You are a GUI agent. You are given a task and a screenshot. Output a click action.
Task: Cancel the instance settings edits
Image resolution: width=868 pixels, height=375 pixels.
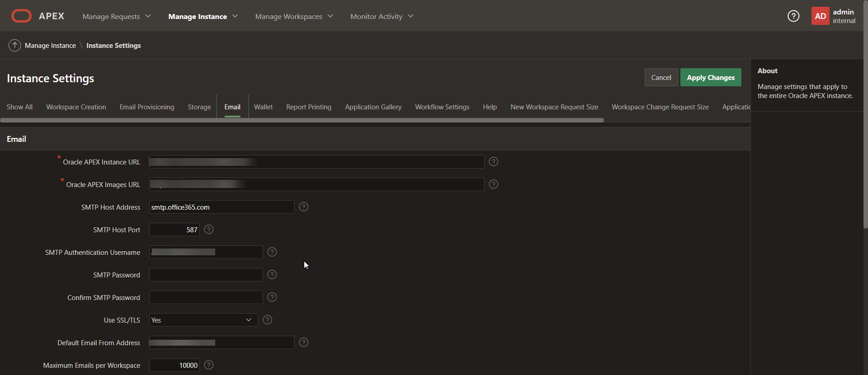[661, 78]
